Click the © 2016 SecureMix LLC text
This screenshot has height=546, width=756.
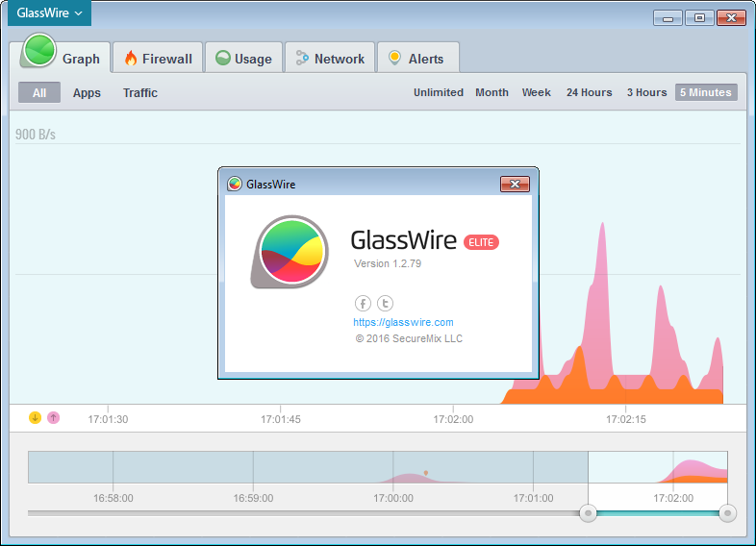click(x=409, y=338)
